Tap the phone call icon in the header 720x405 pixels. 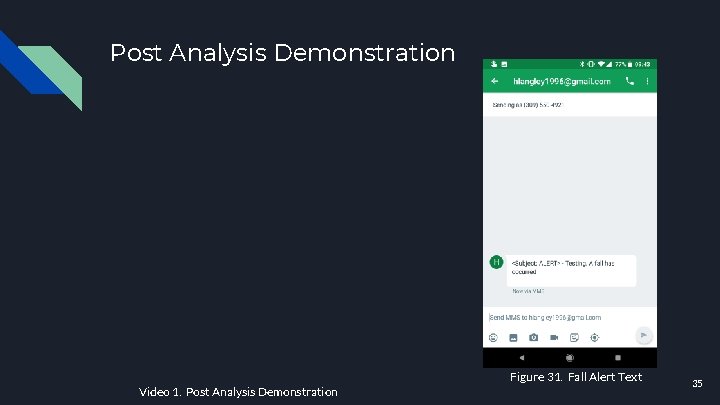coord(630,81)
